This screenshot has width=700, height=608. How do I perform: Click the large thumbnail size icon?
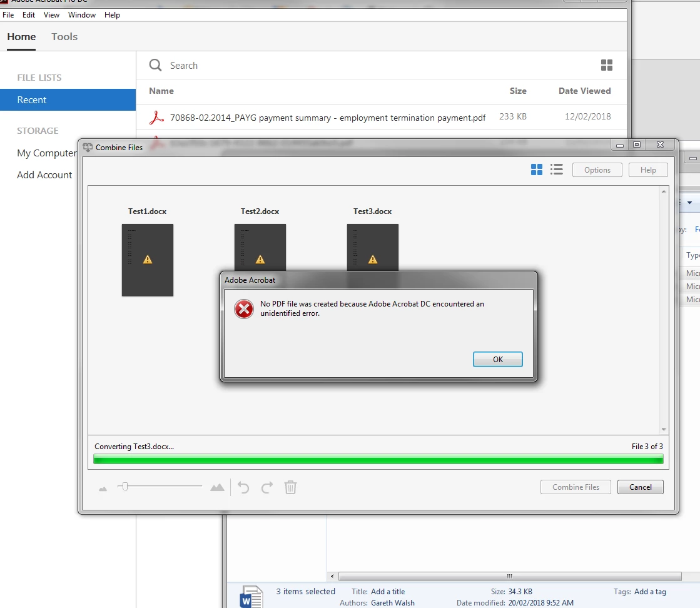pos(218,487)
